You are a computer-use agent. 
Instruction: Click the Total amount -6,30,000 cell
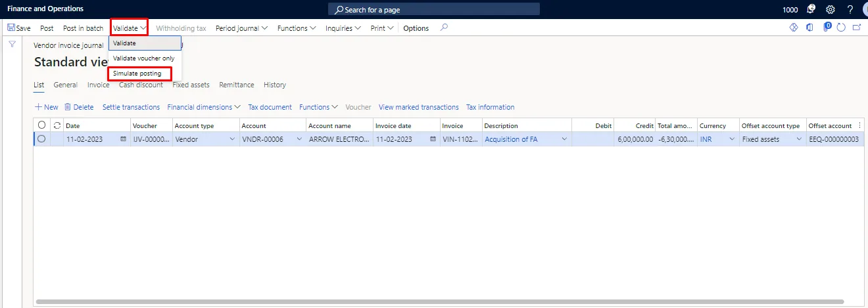(x=676, y=139)
